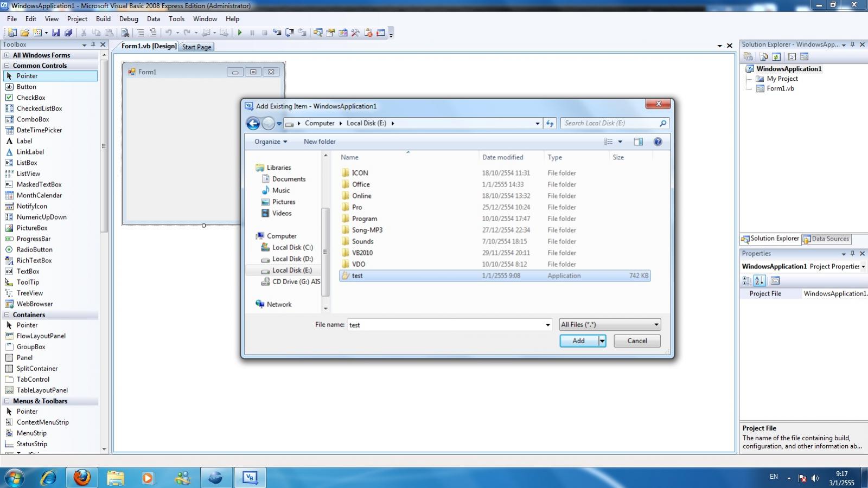Open the Organize dropdown menu

pyautogui.click(x=271, y=142)
